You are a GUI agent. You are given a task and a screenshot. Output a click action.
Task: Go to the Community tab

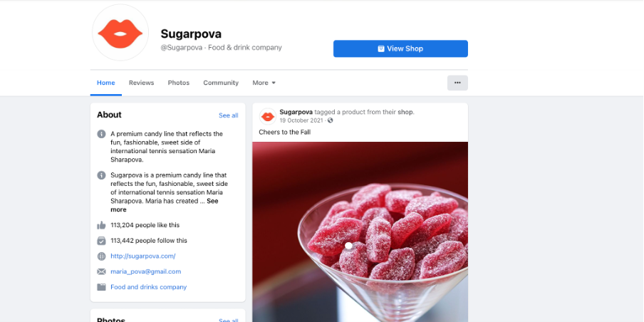(221, 83)
